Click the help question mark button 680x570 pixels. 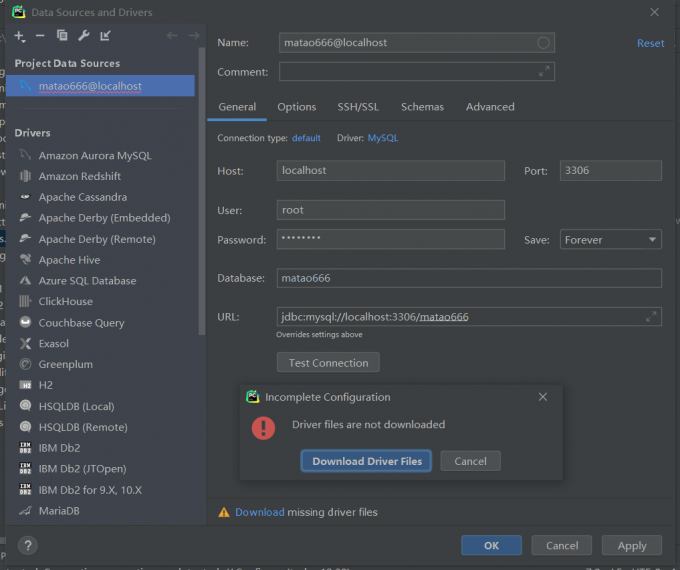point(28,545)
